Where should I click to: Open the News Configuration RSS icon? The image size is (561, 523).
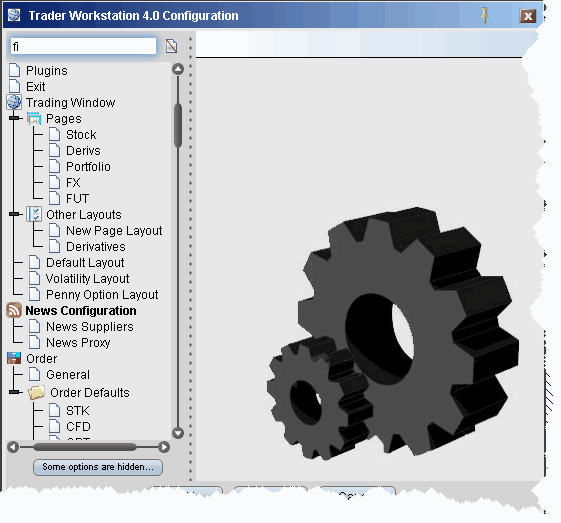coord(14,310)
